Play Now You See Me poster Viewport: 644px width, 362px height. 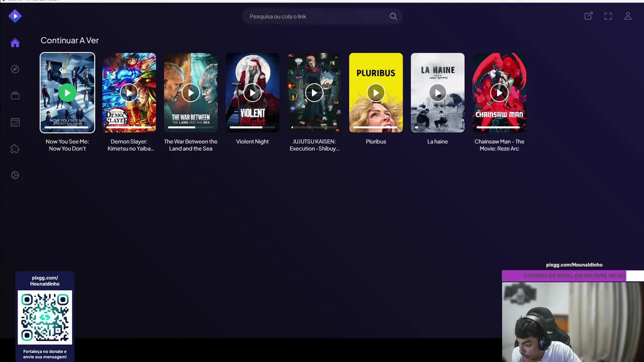(x=67, y=93)
